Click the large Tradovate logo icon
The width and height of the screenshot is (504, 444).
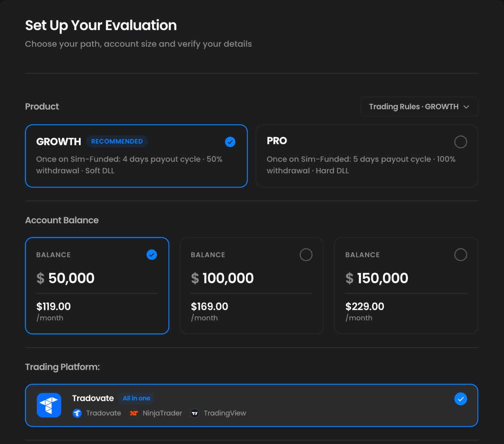click(49, 405)
